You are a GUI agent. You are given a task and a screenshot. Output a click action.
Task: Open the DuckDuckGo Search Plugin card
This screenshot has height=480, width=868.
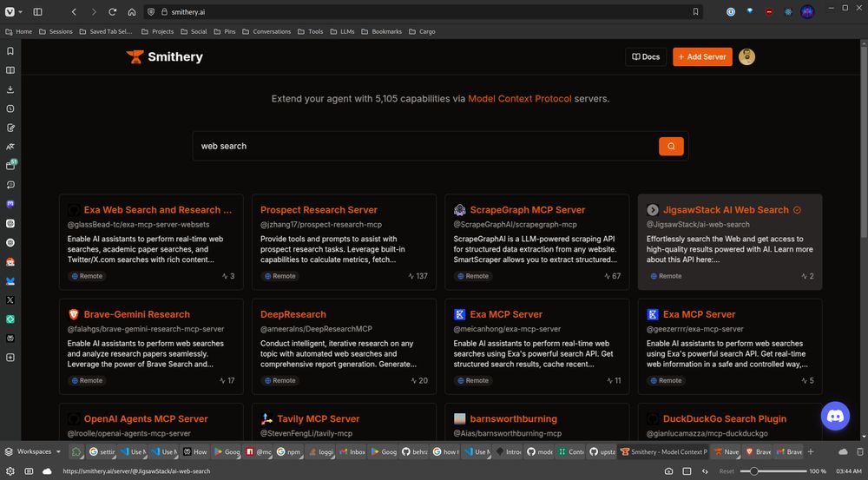tap(730, 423)
